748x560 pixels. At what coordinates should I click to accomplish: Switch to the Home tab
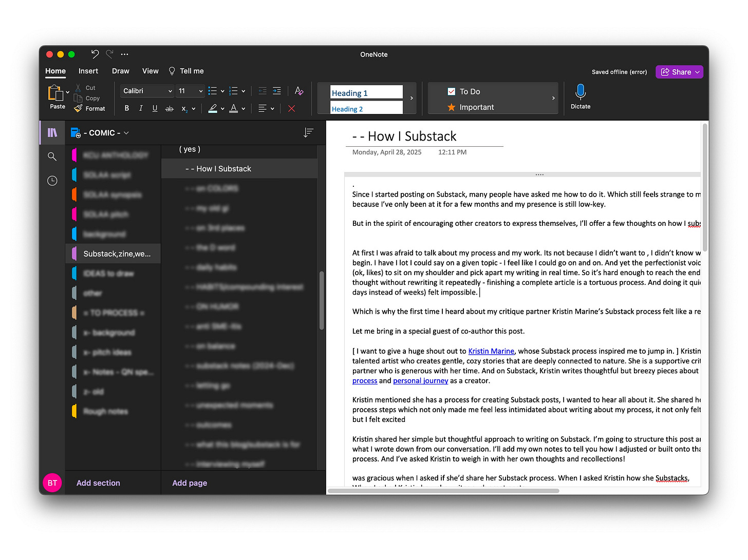(55, 71)
